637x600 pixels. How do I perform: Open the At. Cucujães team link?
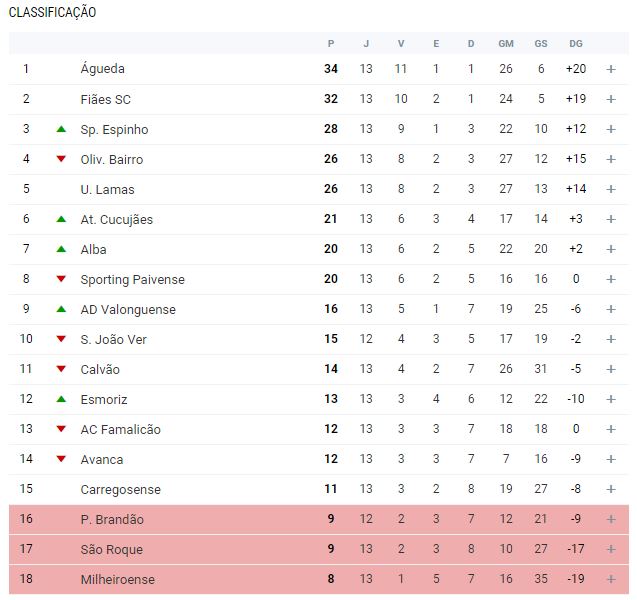click(x=116, y=219)
